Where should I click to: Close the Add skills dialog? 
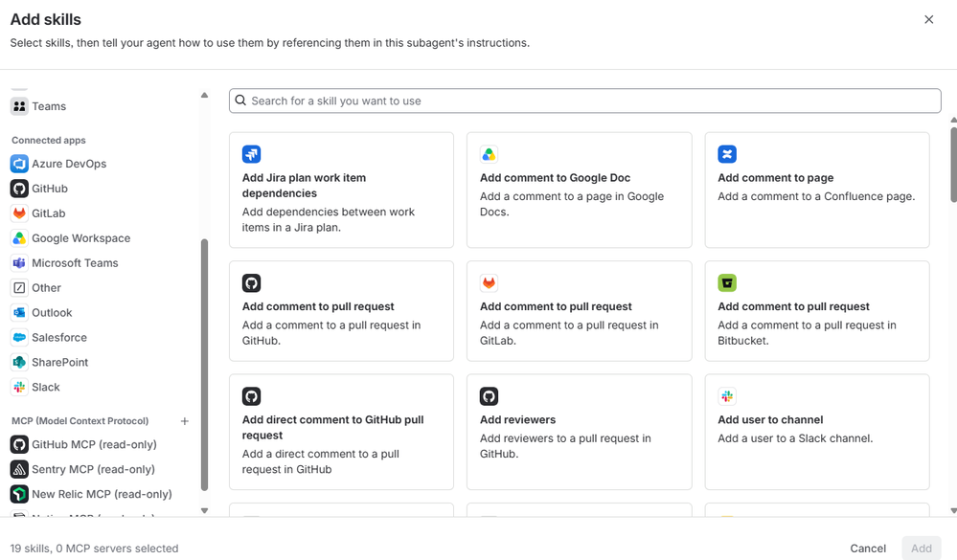929,19
